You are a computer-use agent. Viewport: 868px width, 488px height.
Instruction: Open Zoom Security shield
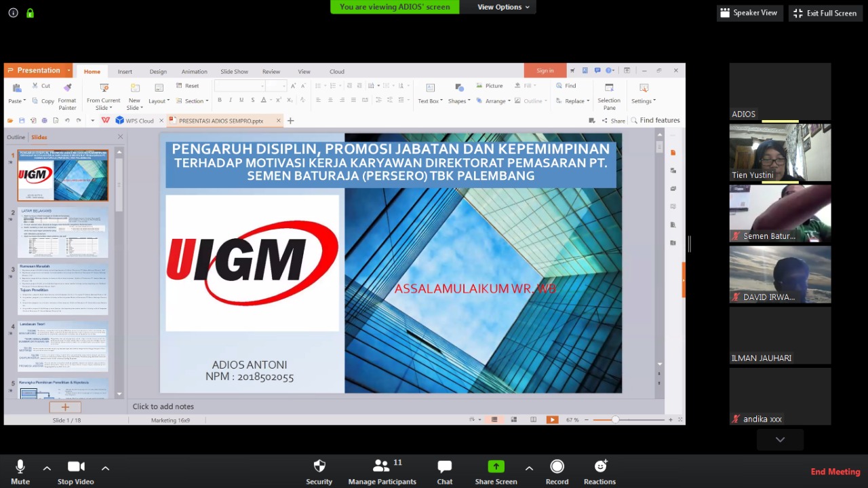[x=319, y=472]
